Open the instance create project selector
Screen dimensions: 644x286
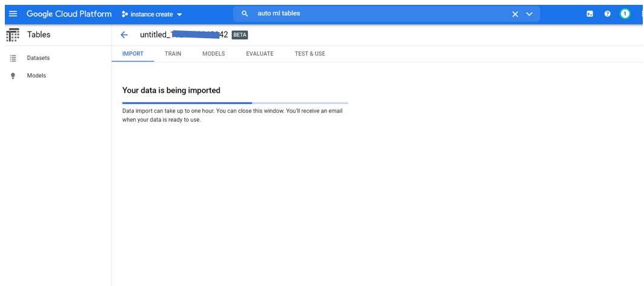pyautogui.click(x=152, y=15)
